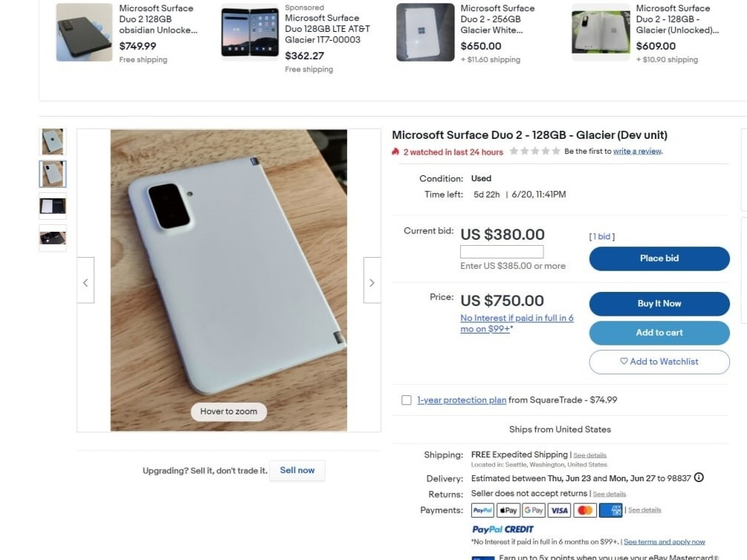
Task: Click the Google Pay payment icon
Action: (534, 510)
